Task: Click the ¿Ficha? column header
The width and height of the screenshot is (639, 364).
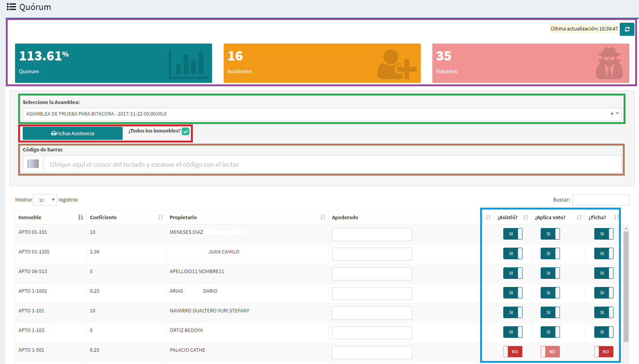Action: (597, 218)
